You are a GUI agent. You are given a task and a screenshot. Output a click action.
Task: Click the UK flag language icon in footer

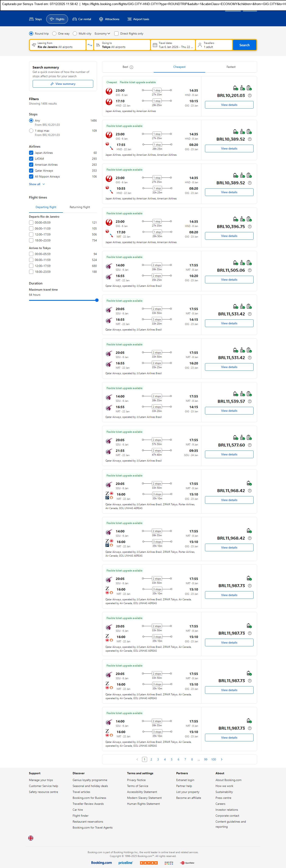pyautogui.click(x=31, y=838)
